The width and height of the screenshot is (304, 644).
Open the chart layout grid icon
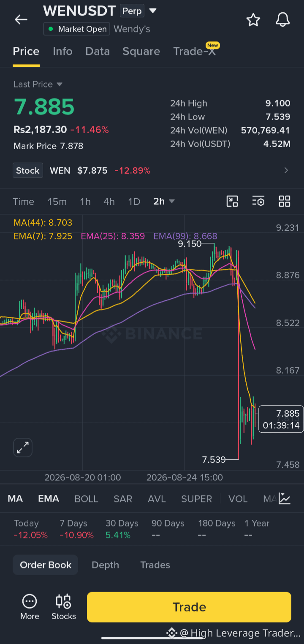pyautogui.click(x=285, y=201)
